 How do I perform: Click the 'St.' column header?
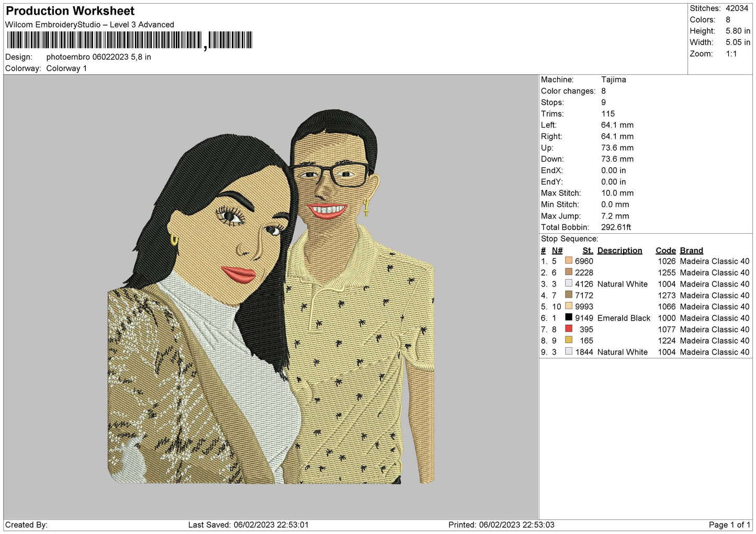(588, 251)
